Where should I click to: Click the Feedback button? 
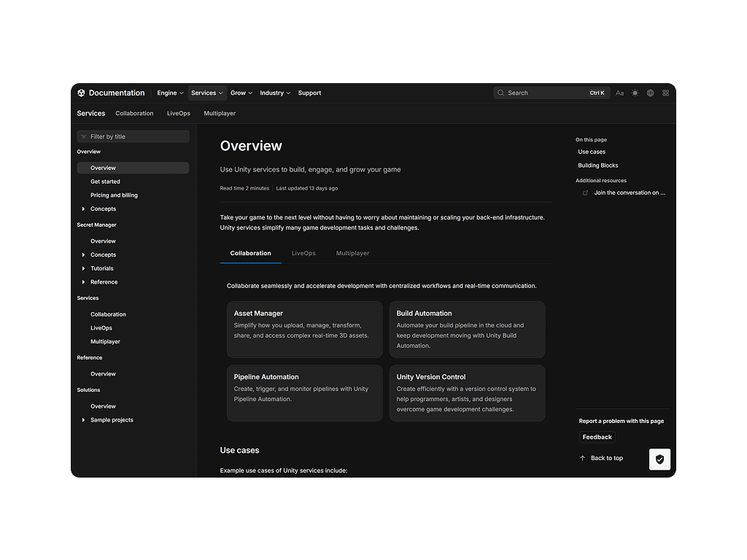(597, 437)
